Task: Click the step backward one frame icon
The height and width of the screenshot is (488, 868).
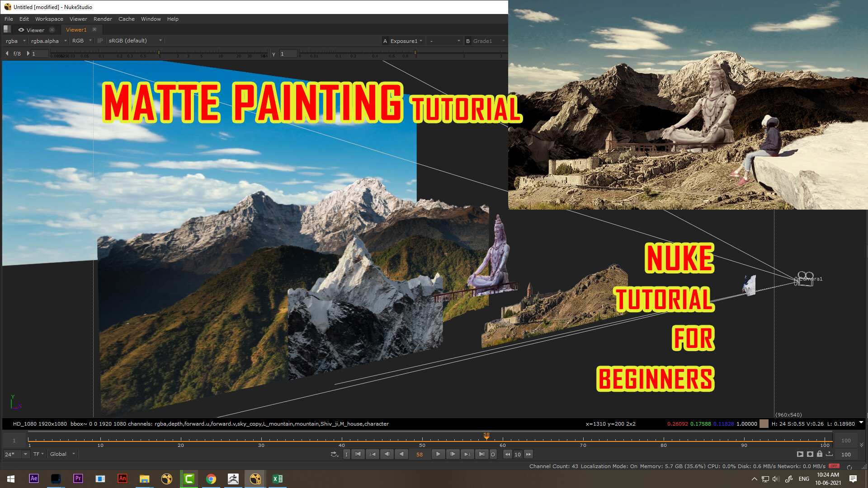Action: (x=387, y=454)
